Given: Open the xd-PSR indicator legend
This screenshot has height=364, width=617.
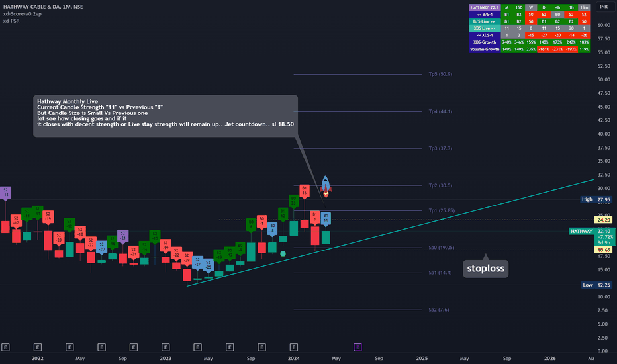Looking at the screenshot, I should [x=11, y=21].
